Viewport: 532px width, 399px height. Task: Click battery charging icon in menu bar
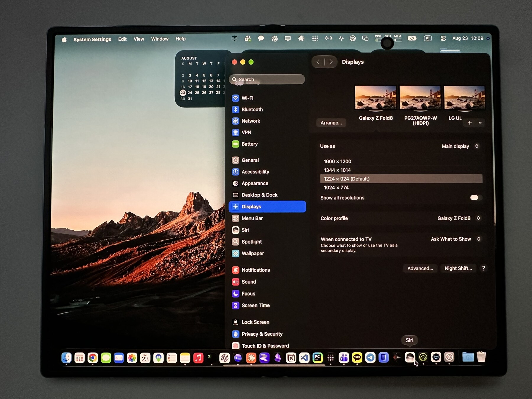(412, 38)
